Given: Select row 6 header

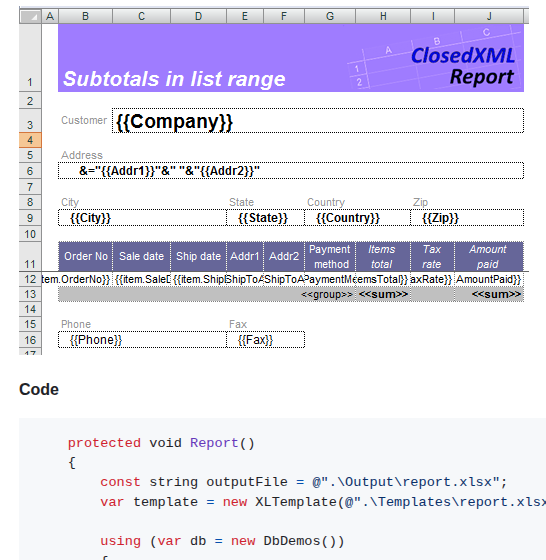Looking at the screenshot, I should [x=30, y=171].
